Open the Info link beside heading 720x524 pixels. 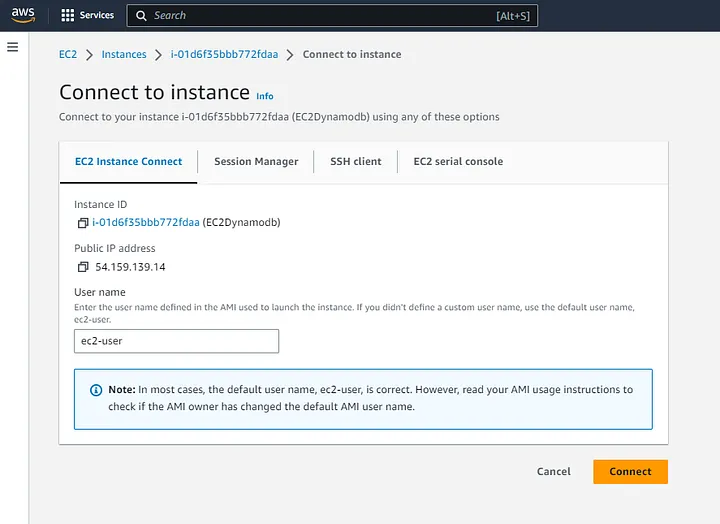265,96
